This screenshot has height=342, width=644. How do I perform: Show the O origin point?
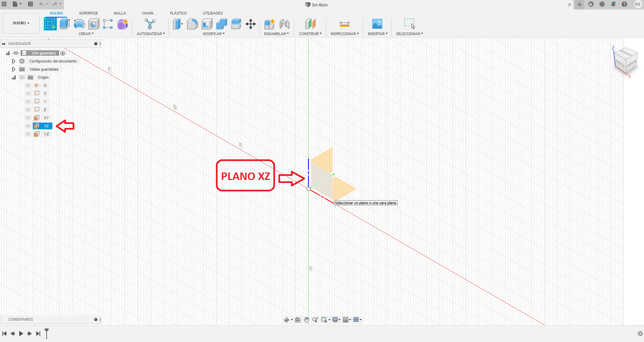28,85
